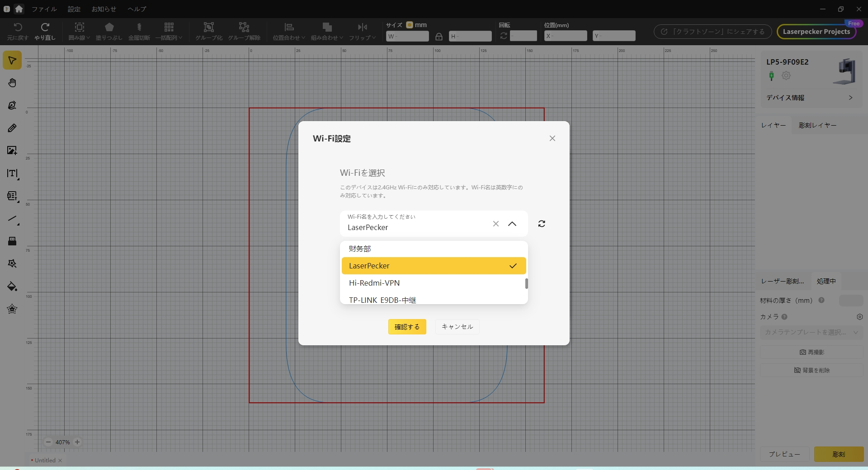Click the Wi-Fi list scrollbar thumb

click(526, 283)
